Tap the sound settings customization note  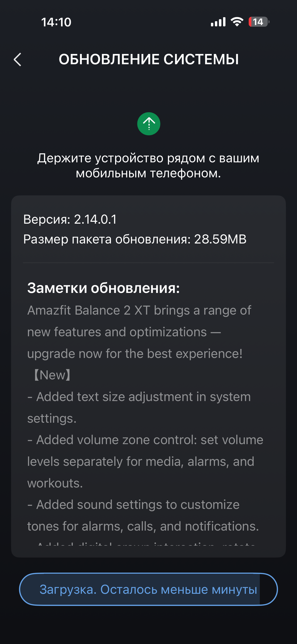point(143,515)
